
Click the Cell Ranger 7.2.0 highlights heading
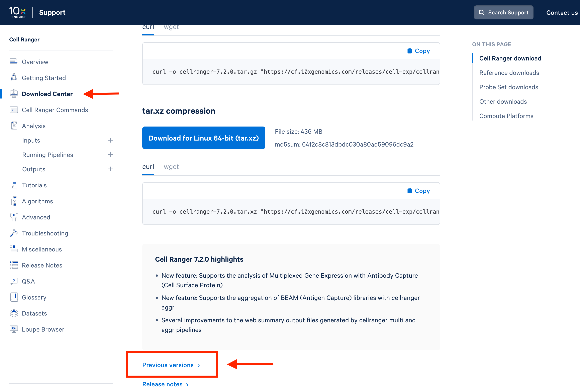tap(199, 259)
